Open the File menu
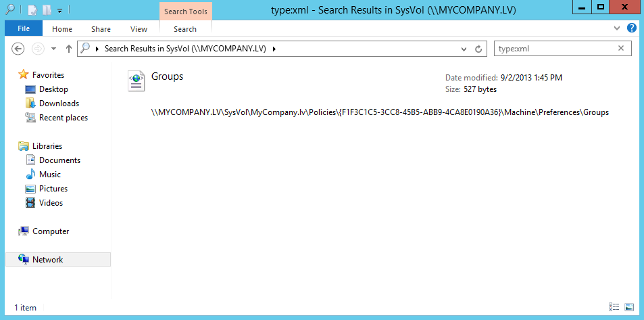Viewport: 644px width, 320px height. click(x=23, y=29)
